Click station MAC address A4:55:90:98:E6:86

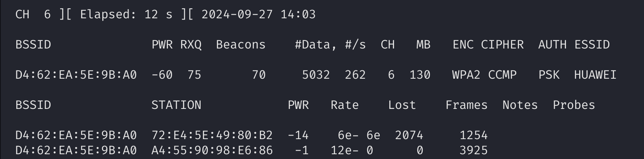tap(212, 150)
